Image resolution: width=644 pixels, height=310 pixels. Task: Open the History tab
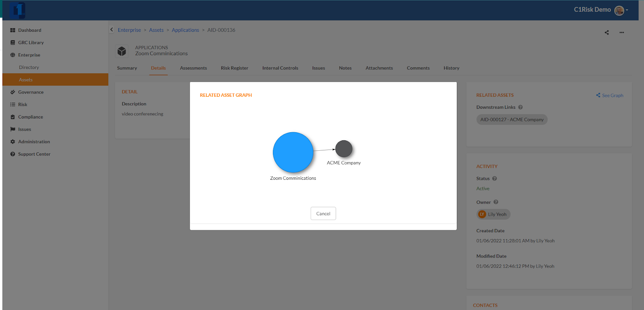coord(452,68)
